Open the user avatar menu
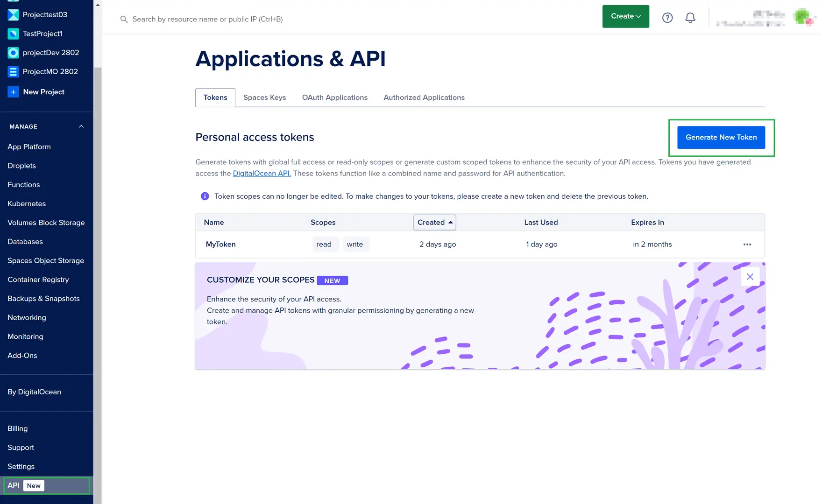The width and height of the screenshot is (822, 504). [x=803, y=17]
